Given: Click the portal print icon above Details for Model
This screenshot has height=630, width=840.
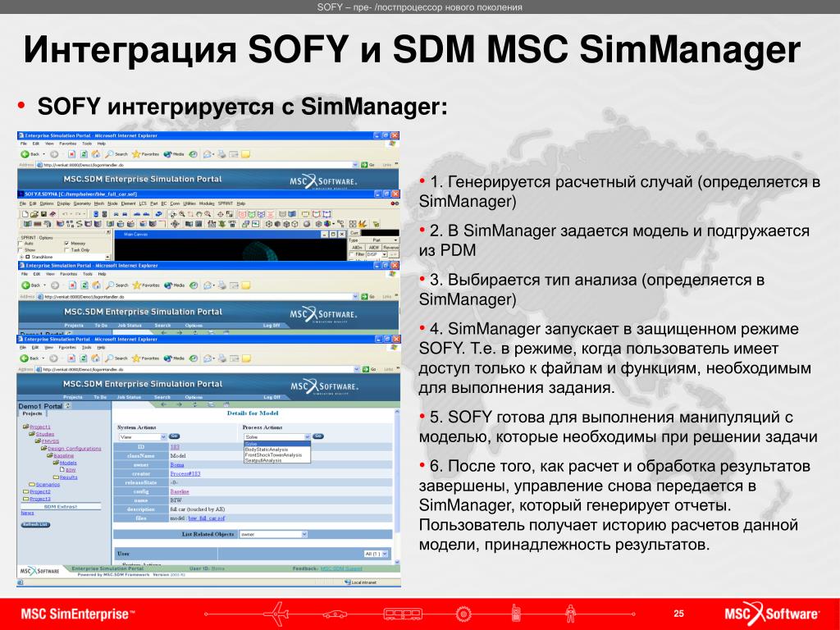Looking at the screenshot, I should point(211,404).
